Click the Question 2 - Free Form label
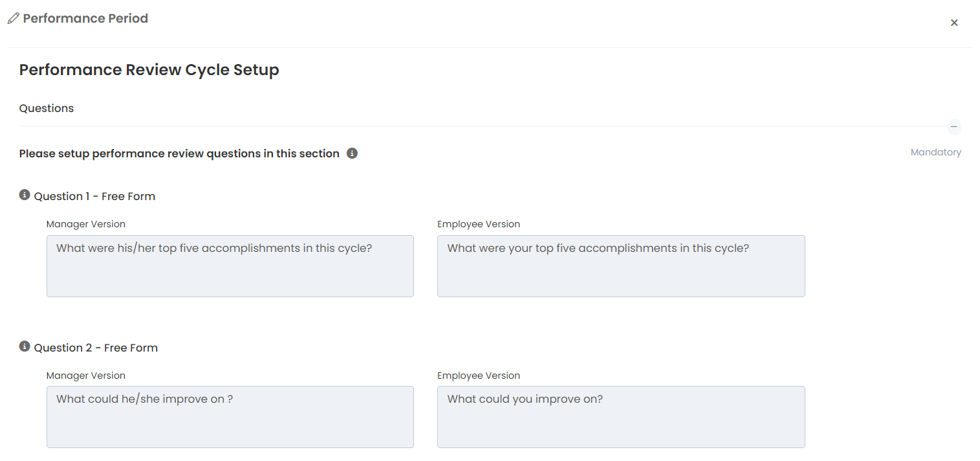980x461 pixels. click(96, 348)
